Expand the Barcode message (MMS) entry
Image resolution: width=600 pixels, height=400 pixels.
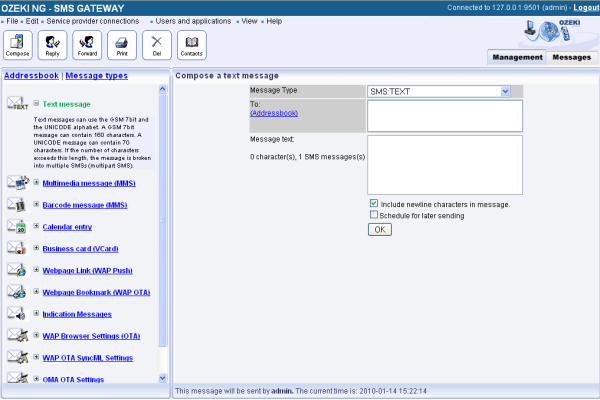tap(36, 204)
